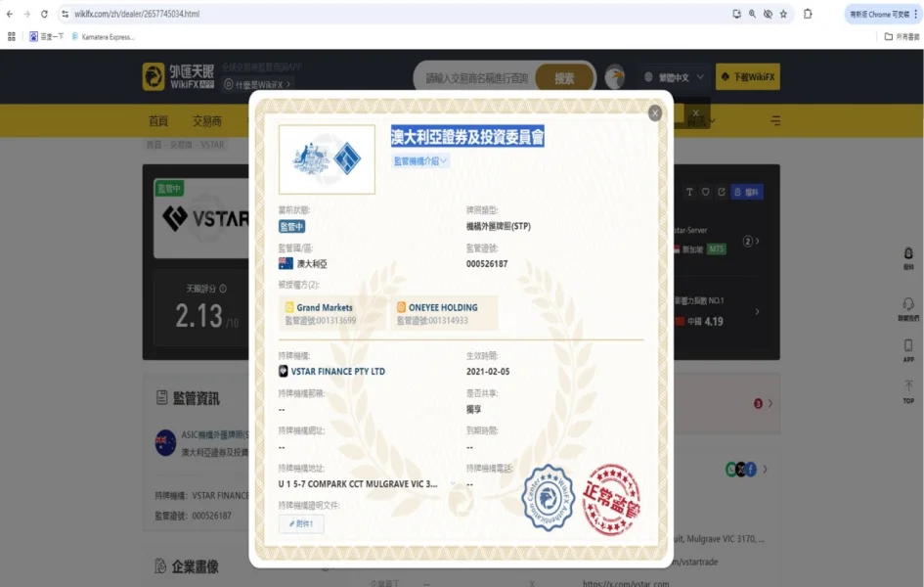Click the share icon on broker card
Image resolution: width=924 pixels, height=587 pixels.
coord(722,192)
